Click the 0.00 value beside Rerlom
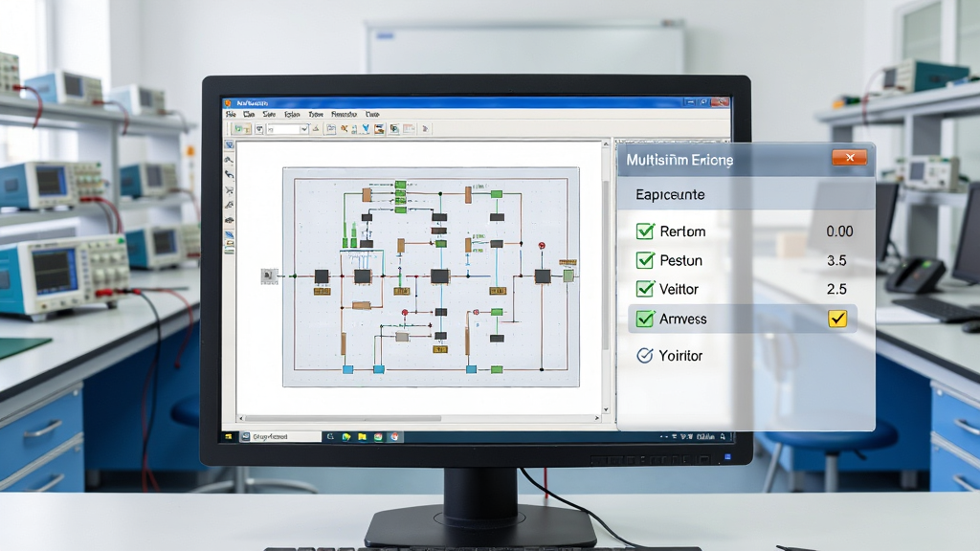 point(839,231)
